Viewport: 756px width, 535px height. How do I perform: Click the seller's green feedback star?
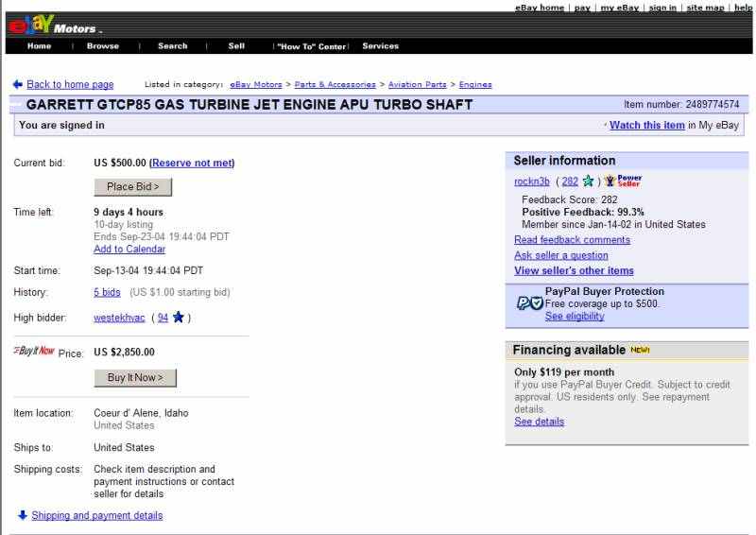click(589, 181)
